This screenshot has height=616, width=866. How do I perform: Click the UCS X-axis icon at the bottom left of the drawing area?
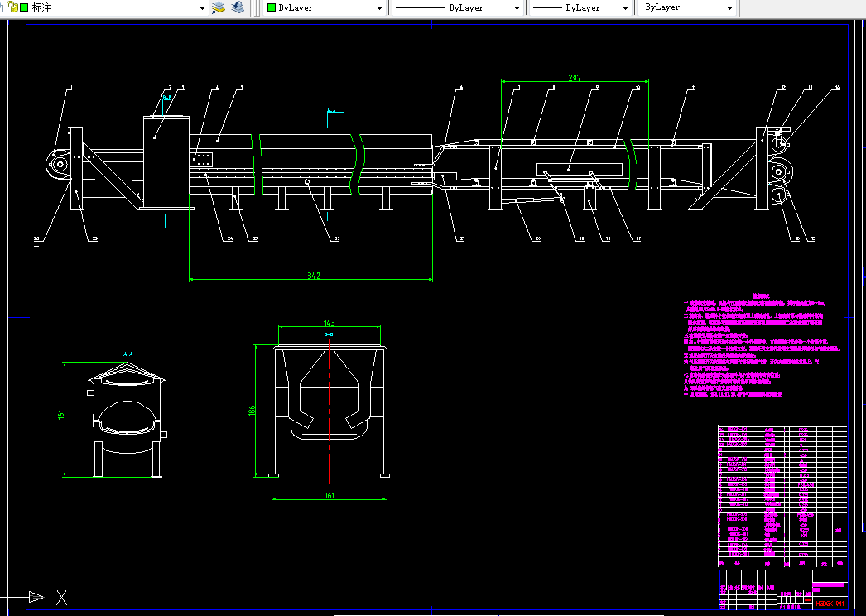tap(62, 597)
